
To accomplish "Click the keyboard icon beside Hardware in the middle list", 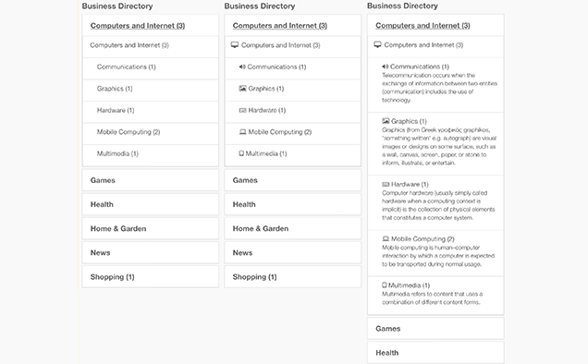I will (242, 110).
